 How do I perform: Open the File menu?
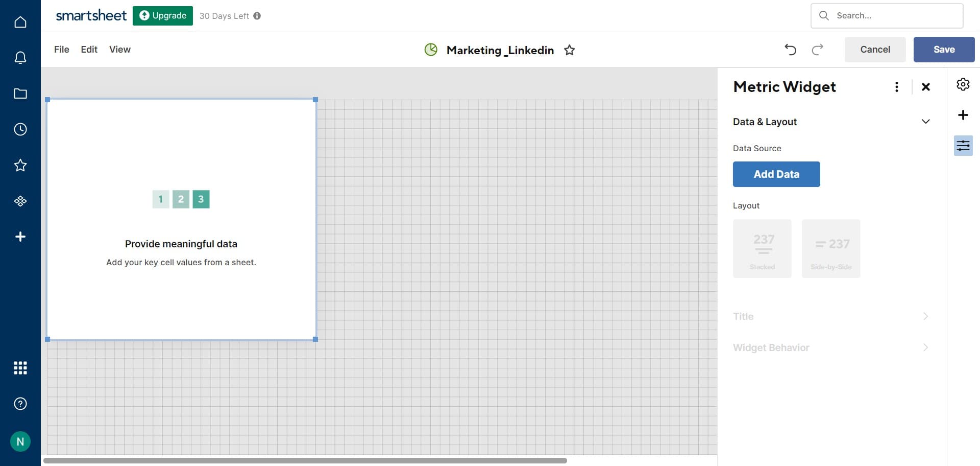(x=61, y=50)
